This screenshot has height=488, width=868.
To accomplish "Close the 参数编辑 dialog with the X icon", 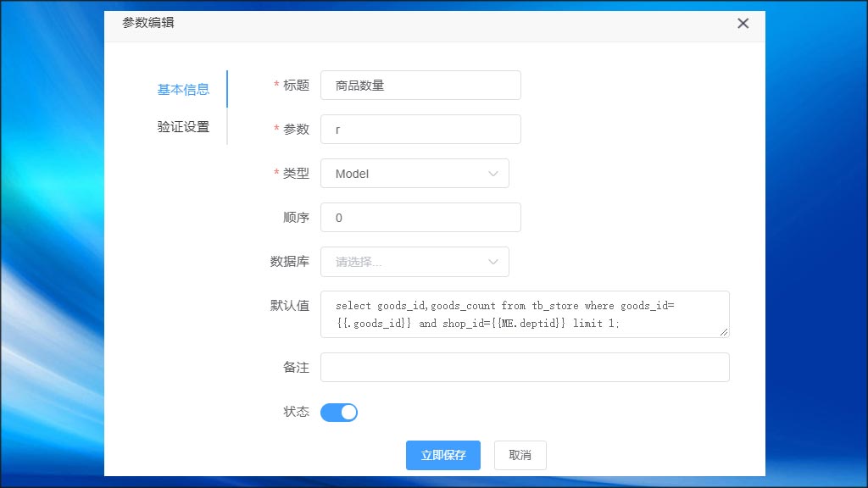I will click(x=743, y=24).
